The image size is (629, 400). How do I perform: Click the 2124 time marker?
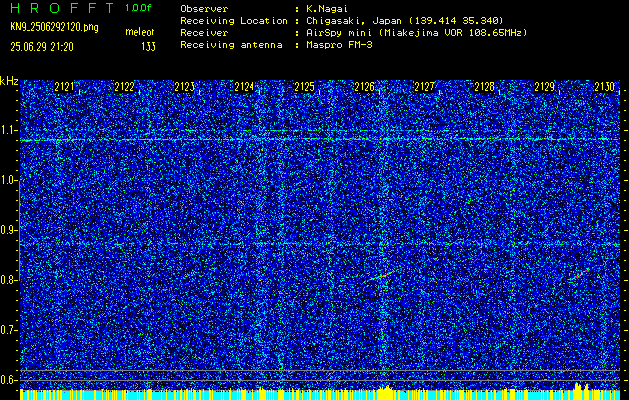(x=244, y=87)
